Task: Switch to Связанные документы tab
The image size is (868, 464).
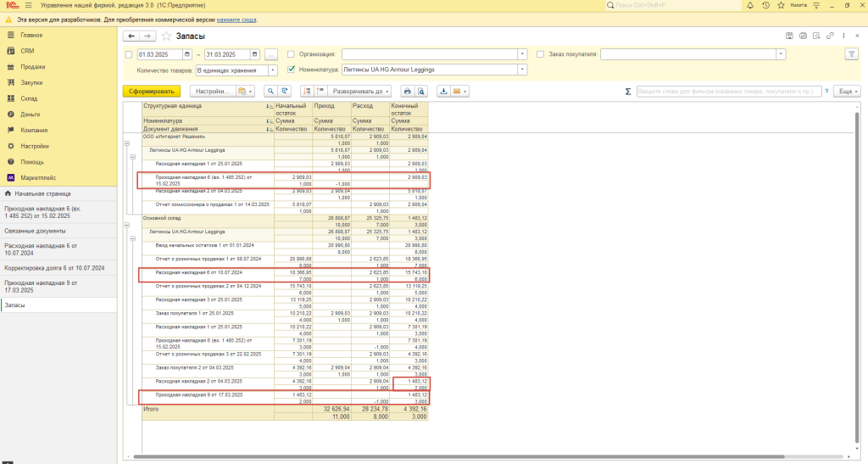Action: pyautogui.click(x=58, y=231)
